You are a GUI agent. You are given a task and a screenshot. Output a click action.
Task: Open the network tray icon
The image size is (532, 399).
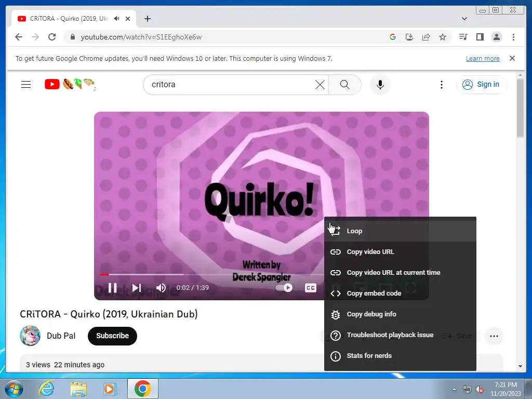(467, 389)
